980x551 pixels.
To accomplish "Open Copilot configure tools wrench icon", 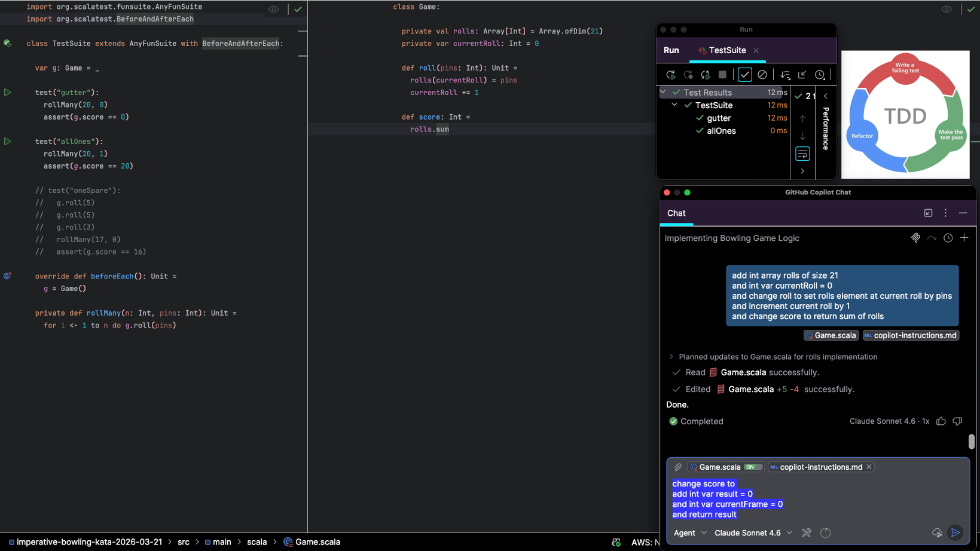I will click(x=807, y=532).
